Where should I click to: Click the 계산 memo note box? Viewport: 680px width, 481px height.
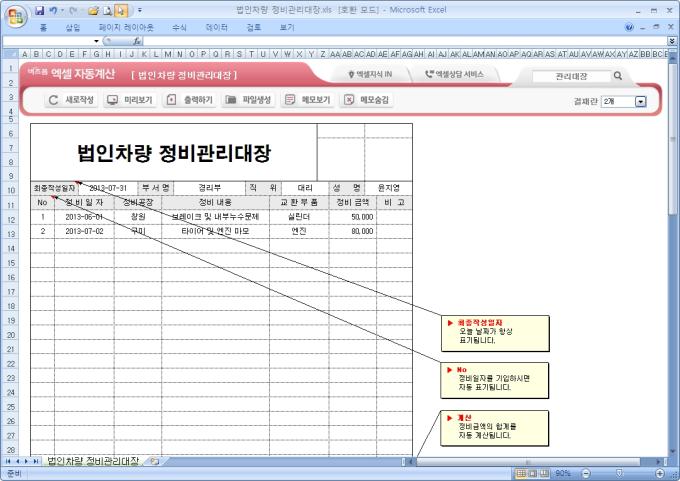(x=495, y=428)
